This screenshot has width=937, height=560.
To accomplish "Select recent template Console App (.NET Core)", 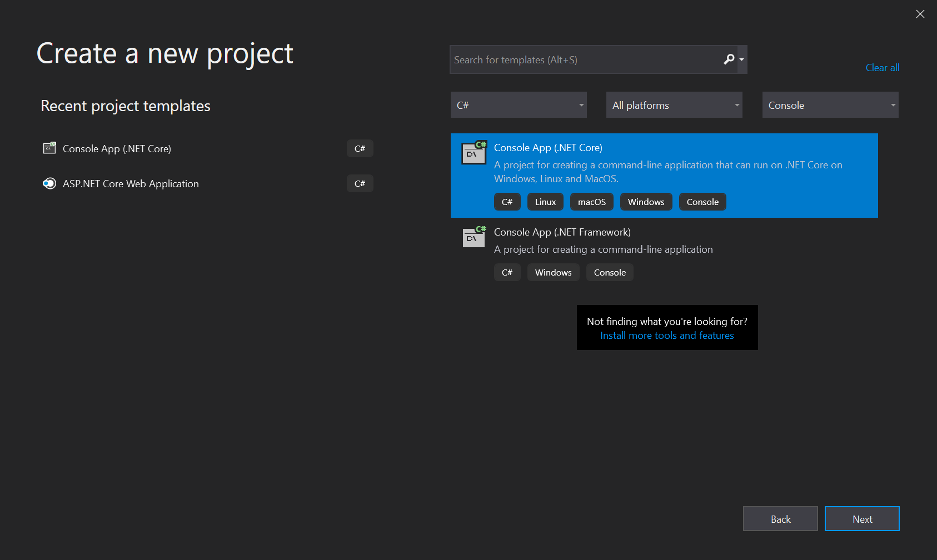I will click(207, 148).
